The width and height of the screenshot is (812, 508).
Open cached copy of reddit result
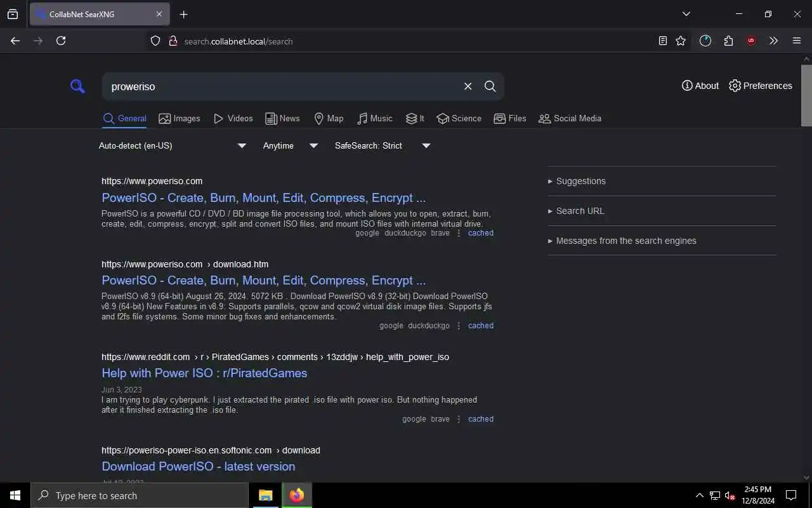click(x=481, y=419)
